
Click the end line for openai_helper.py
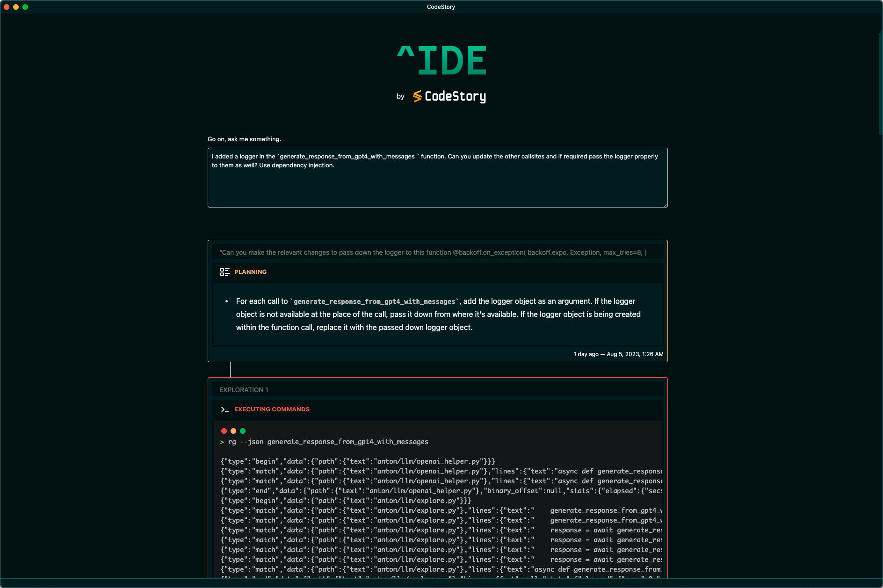(441, 491)
